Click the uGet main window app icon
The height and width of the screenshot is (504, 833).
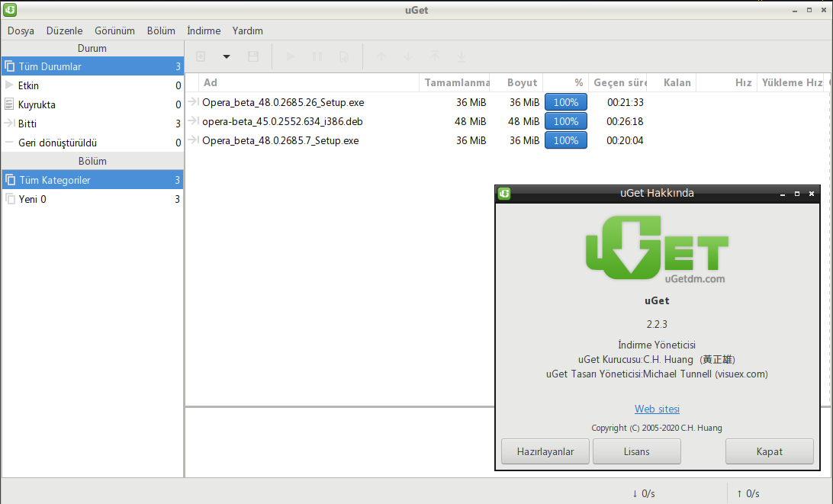[x=10, y=10]
